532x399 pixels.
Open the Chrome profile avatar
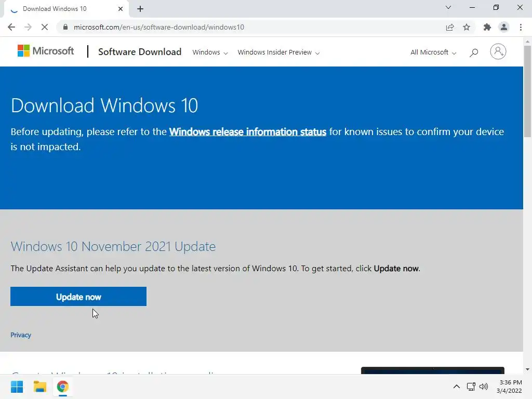coord(504,27)
